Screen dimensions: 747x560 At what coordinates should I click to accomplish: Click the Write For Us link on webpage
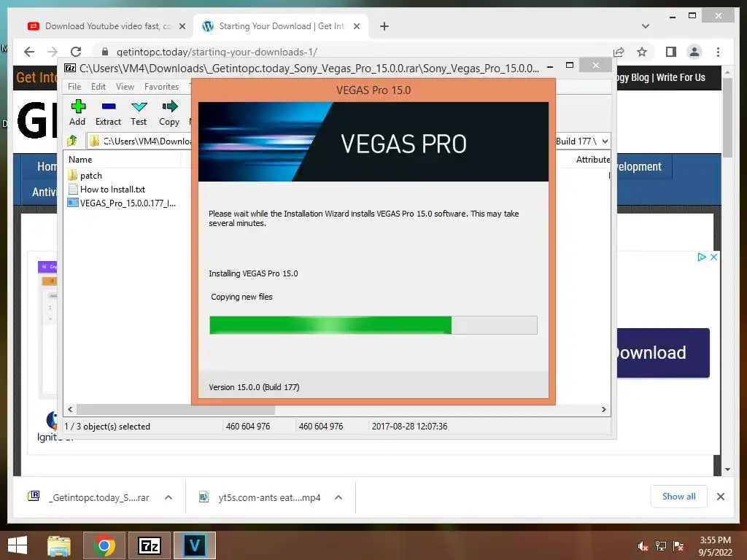681,77
